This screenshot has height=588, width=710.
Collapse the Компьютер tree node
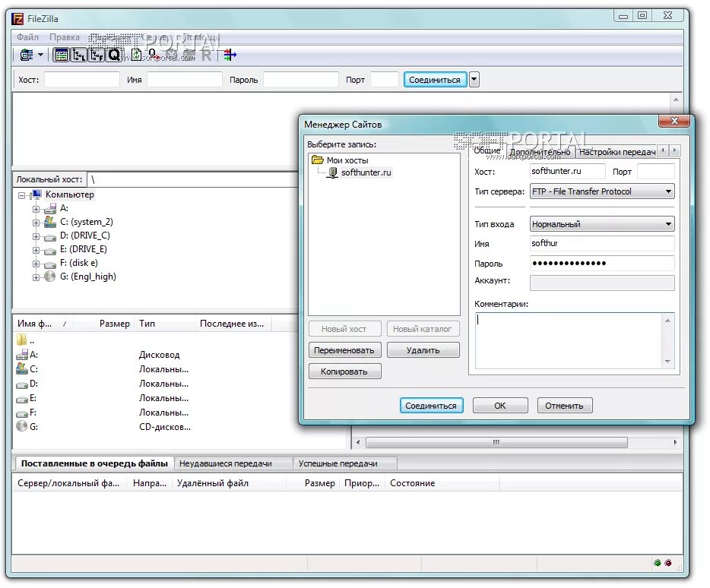(21, 195)
